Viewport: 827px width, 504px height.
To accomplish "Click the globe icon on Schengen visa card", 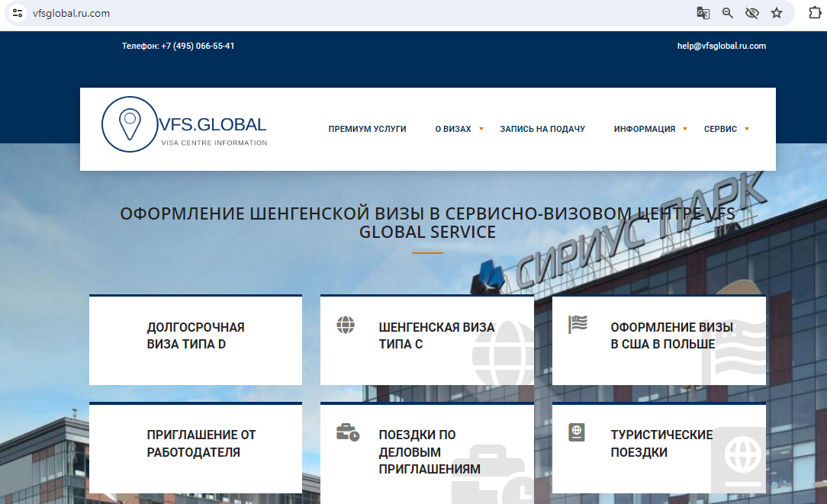I will 346,325.
